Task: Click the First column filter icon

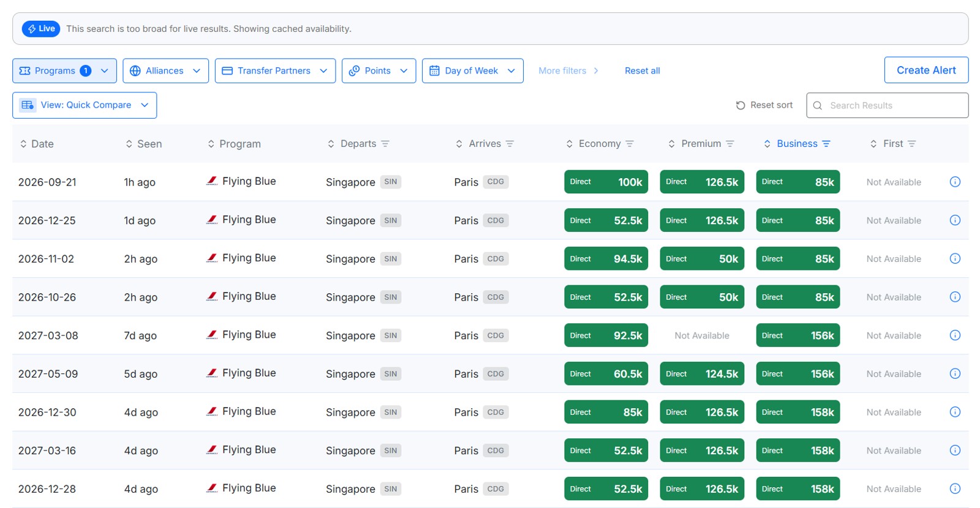Action: pos(912,144)
